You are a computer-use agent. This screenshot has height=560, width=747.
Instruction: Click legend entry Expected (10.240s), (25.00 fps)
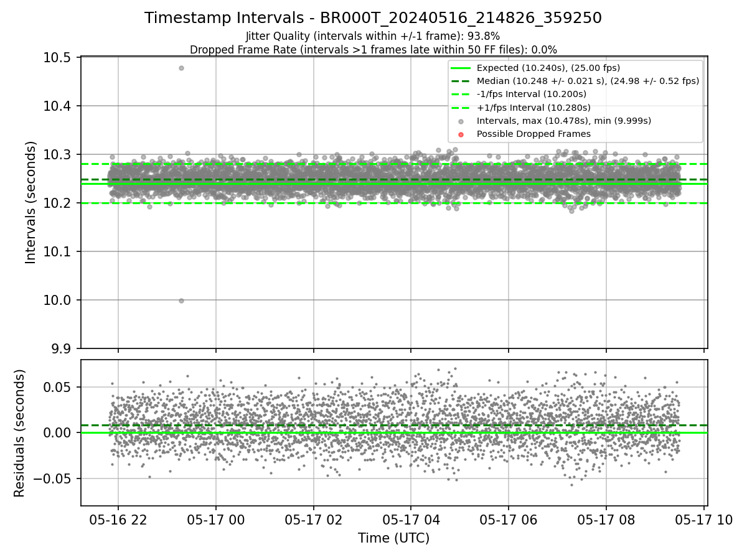click(548, 68)
